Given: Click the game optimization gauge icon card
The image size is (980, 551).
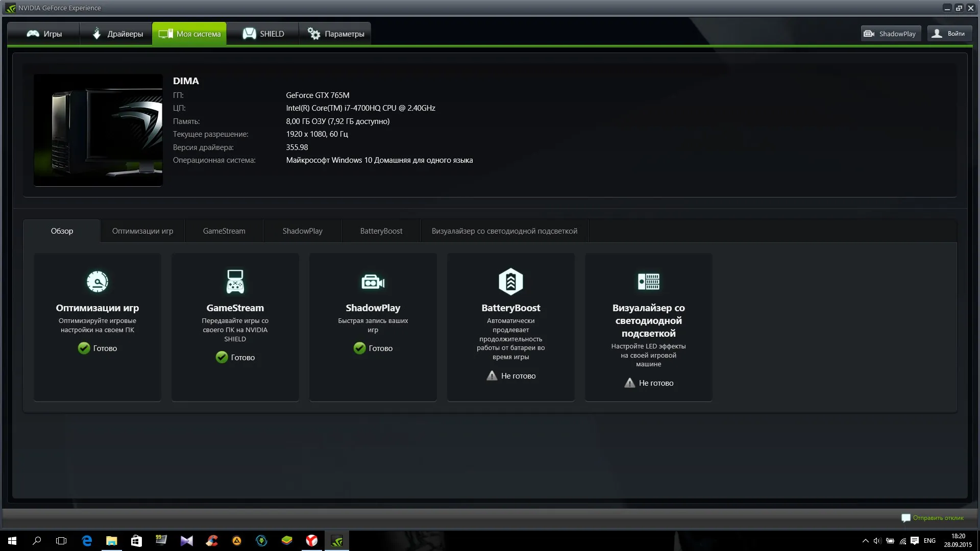Looking at the screenshot, I should click(97, 282).
